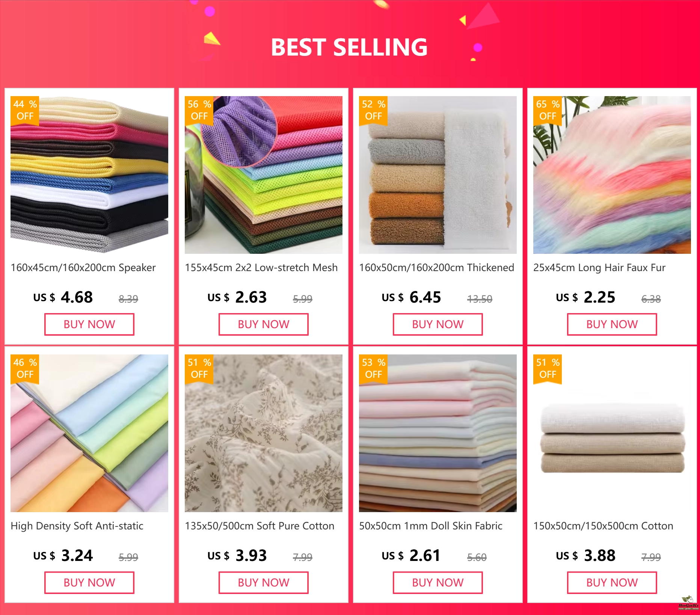Open the 50x50cm 1mm Doll Skin Fabric title
The height and width of the screenshot is (615, 700).
431,526
